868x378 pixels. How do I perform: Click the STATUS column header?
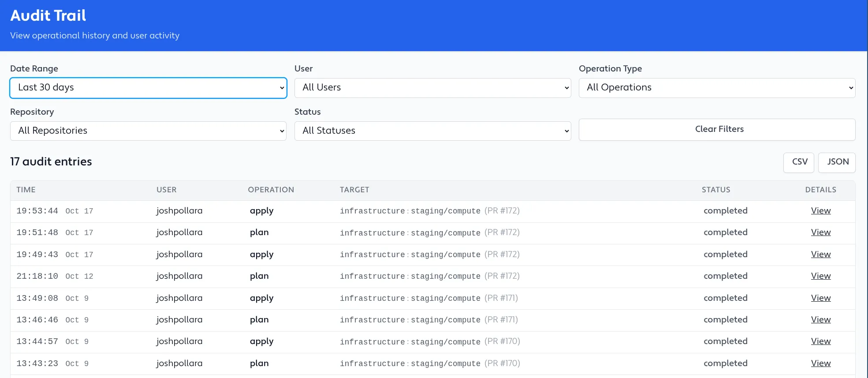(715, 190)
